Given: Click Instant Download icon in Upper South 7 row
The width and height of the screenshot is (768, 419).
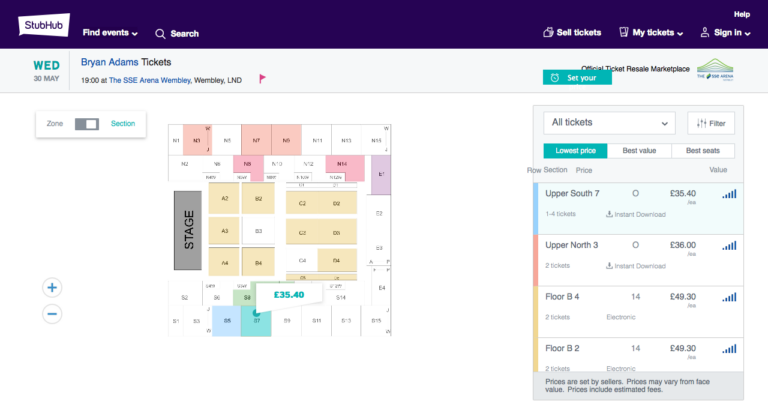Looking at the screenshot, I should tap(609, 214).
